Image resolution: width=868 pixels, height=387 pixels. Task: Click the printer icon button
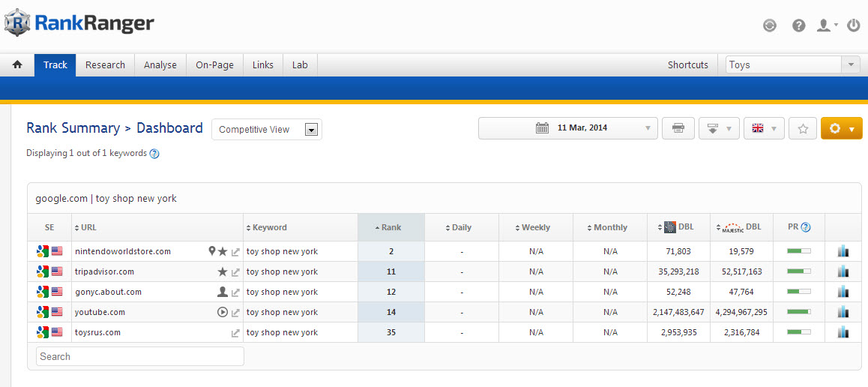click(x=678, y=128)
